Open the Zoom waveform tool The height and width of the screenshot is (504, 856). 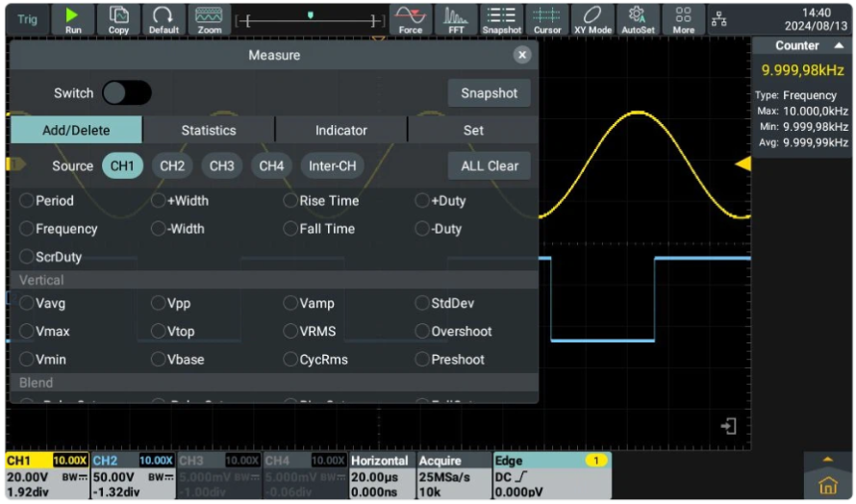coord(209,18)
